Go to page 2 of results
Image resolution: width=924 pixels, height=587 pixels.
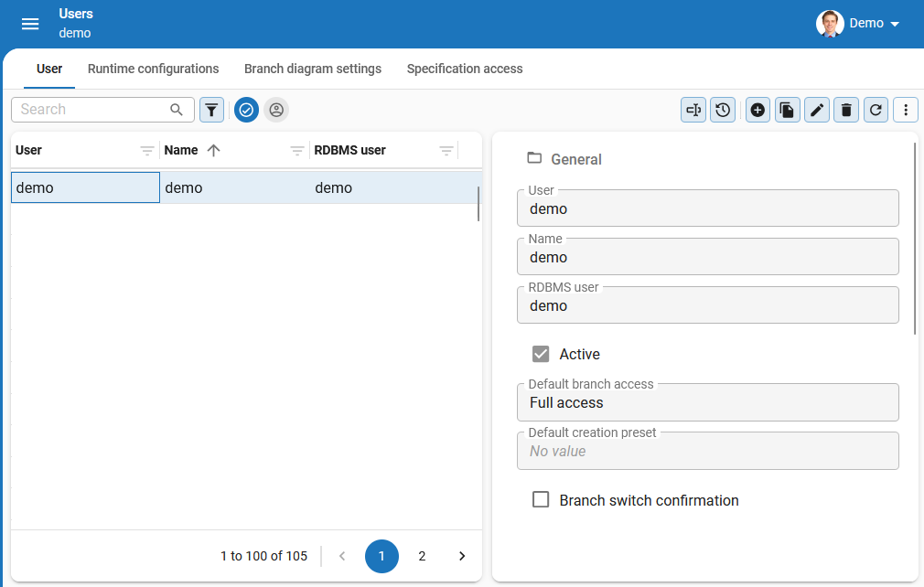422,556
